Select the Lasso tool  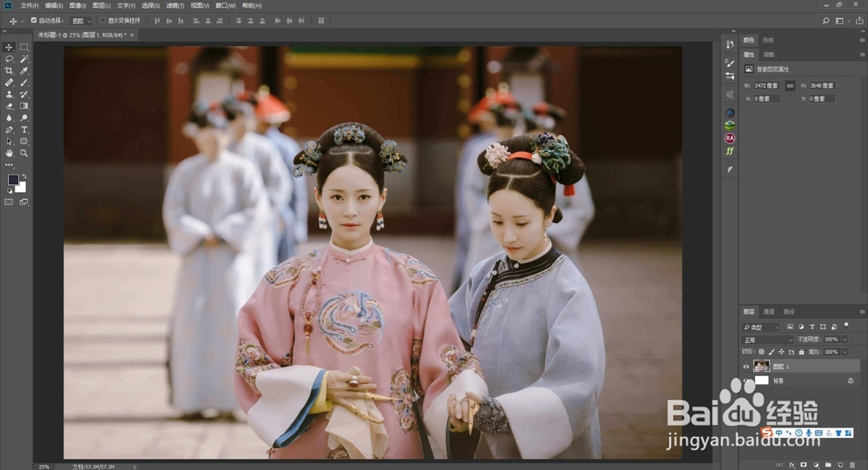tap(9, 59)
